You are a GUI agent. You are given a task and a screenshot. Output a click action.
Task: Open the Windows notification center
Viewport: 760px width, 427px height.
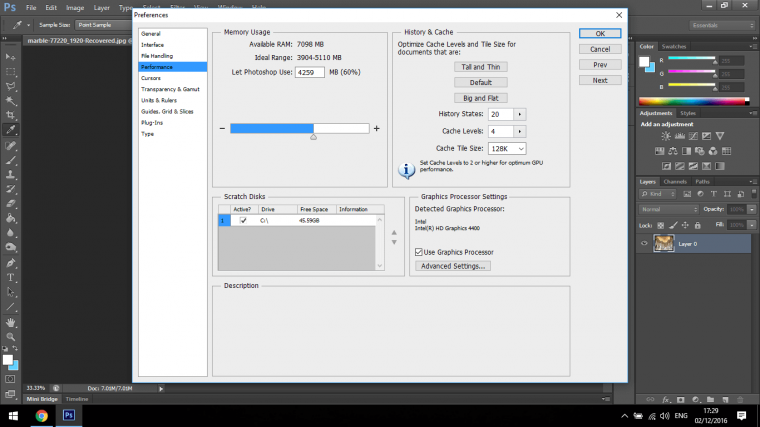click(741, 415)
